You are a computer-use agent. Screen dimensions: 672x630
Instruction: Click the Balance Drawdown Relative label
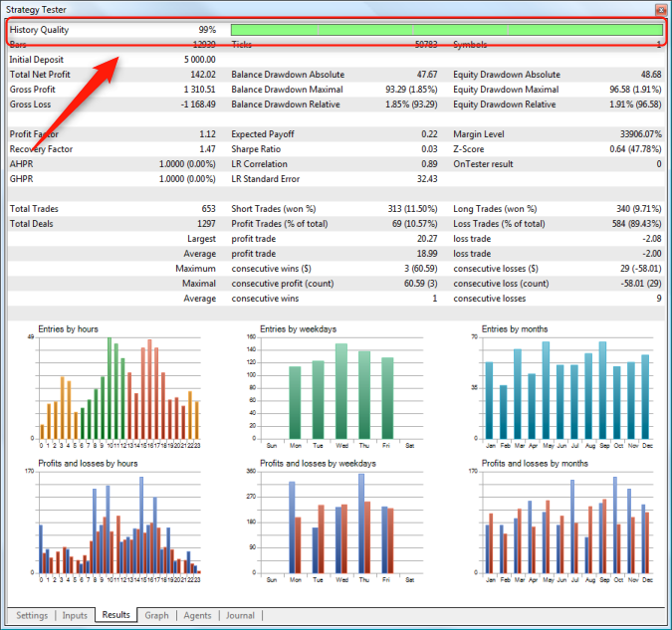(x=286, y=105)
